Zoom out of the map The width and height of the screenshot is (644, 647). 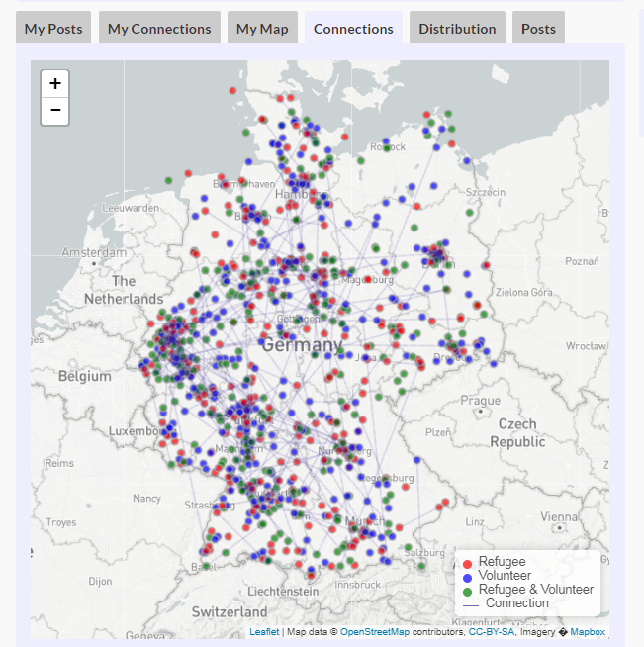pos(54,111)
